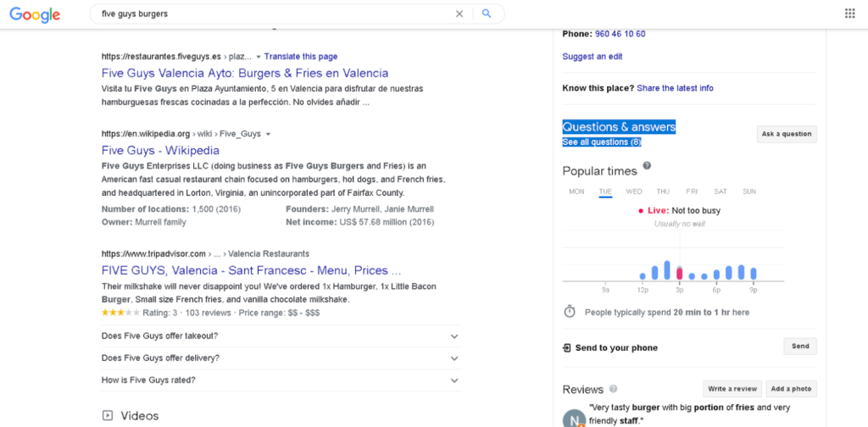Click the Popular times help question-mark icon

(647, 165)
